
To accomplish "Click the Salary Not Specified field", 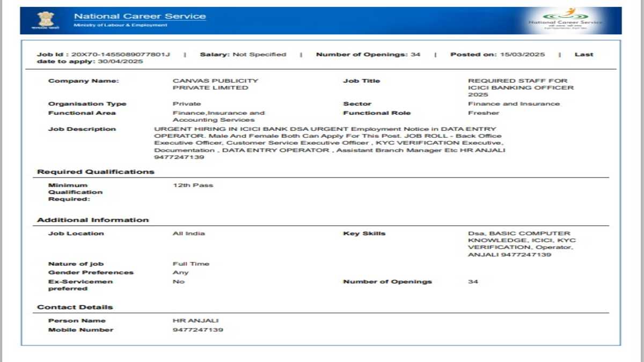I will [x=243, y=55].
